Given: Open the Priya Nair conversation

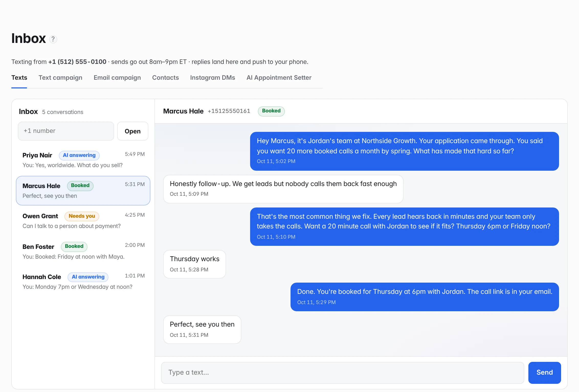Looking at the screenshot, I should [83, 160].
